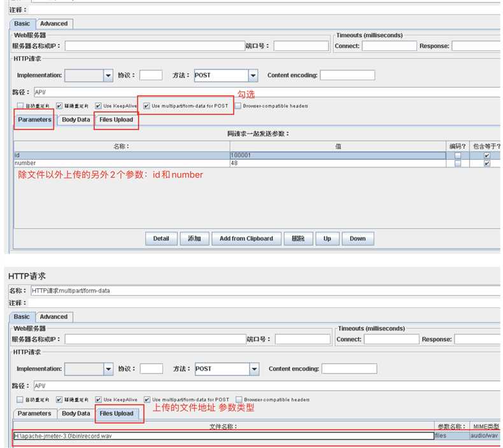Click the 删除 (Delete) button

(298, 239)
